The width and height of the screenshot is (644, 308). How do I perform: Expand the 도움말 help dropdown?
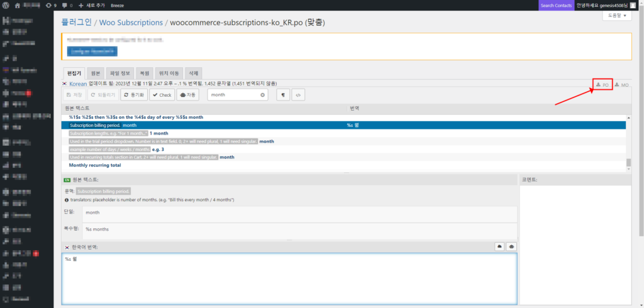(616, 16)
